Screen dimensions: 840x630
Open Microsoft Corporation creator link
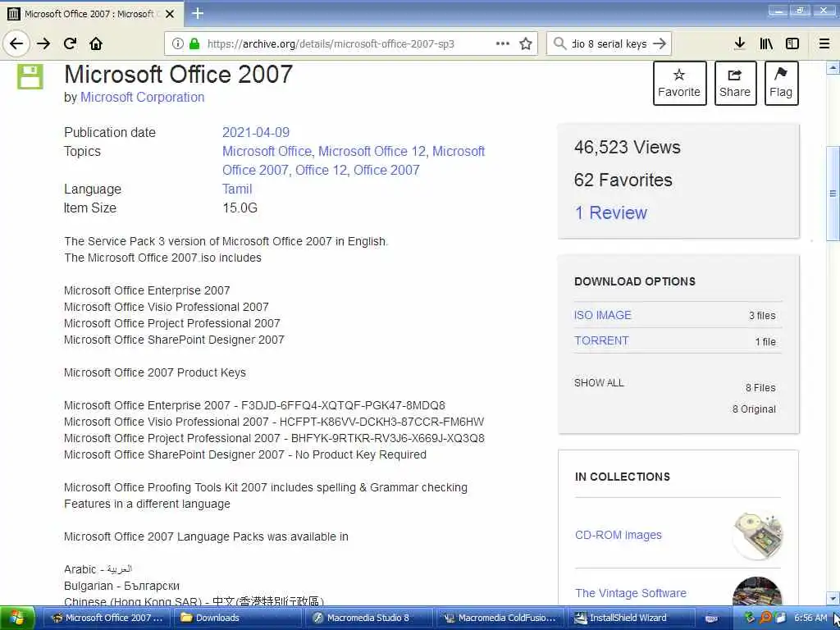click(x=143, y=97)
